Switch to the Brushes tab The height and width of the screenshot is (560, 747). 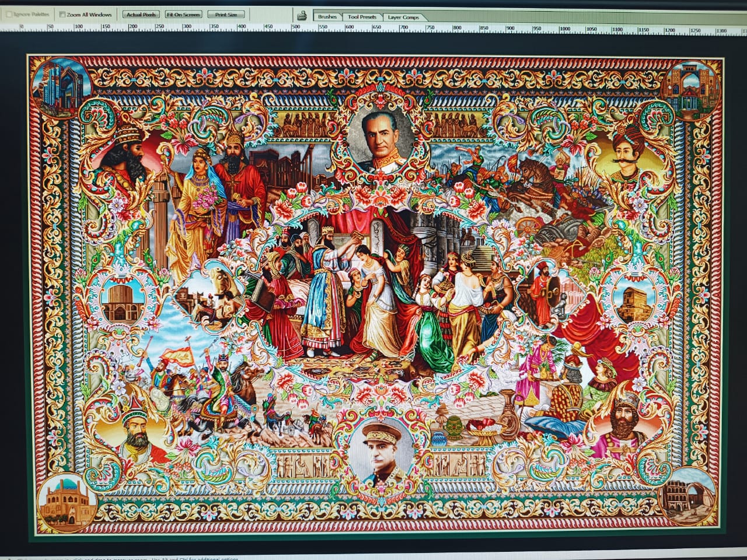(x=327, y=17)
